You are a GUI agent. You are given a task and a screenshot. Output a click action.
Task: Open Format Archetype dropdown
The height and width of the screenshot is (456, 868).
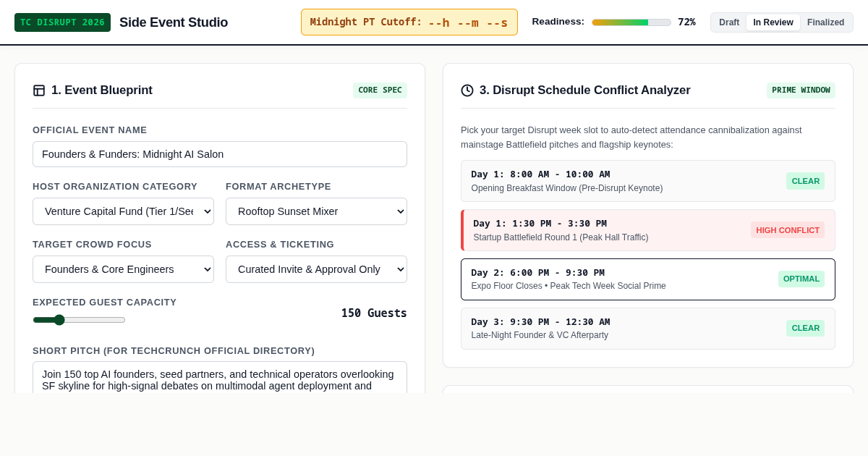click(316, 211)
